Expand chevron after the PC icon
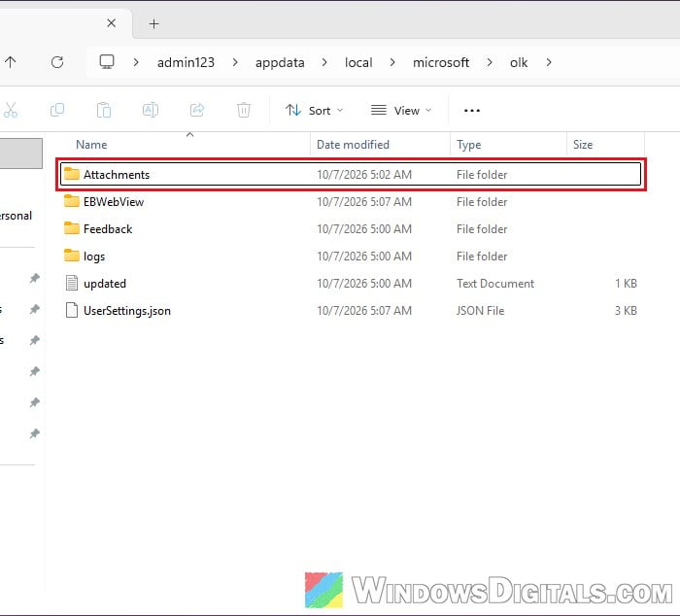680x616 pixels. pos(136,62)
